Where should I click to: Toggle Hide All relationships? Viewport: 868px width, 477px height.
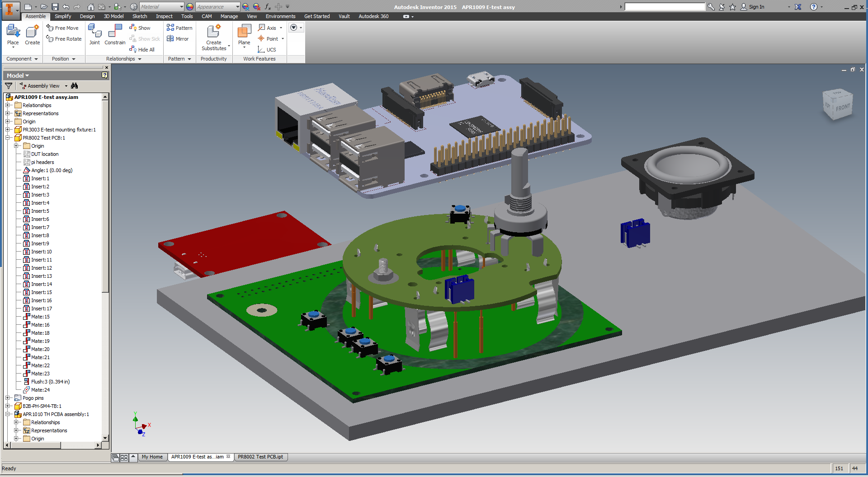[142, 50]
